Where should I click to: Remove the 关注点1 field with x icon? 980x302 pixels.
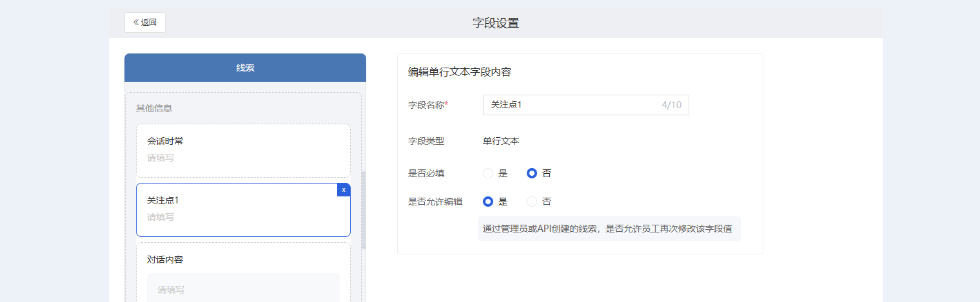point(344,190)
